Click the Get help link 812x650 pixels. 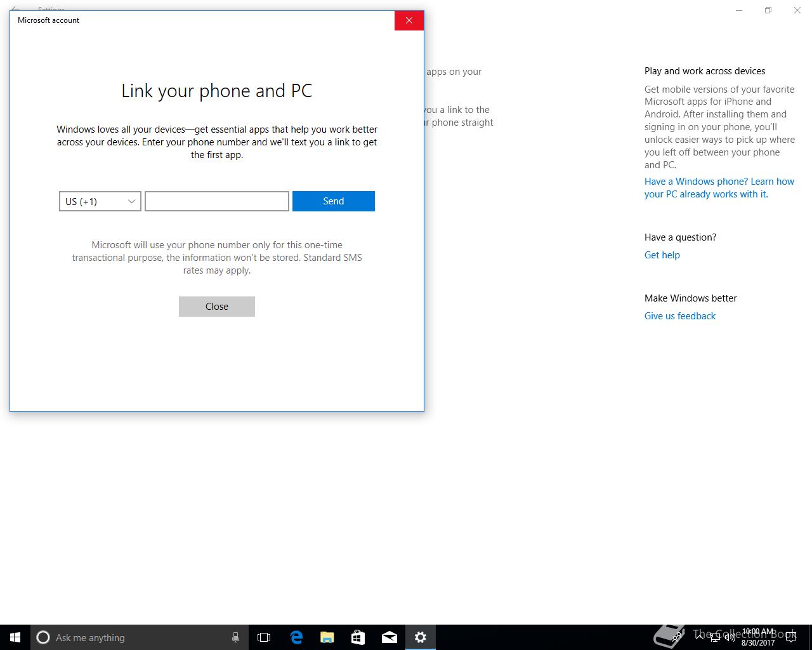662,255
